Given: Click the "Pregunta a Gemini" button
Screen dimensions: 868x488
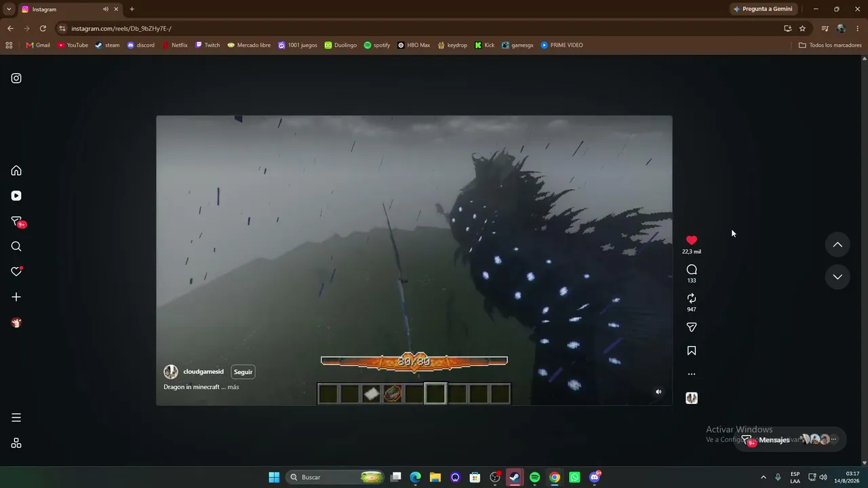Looking at the screenshot, I should 763,9.
